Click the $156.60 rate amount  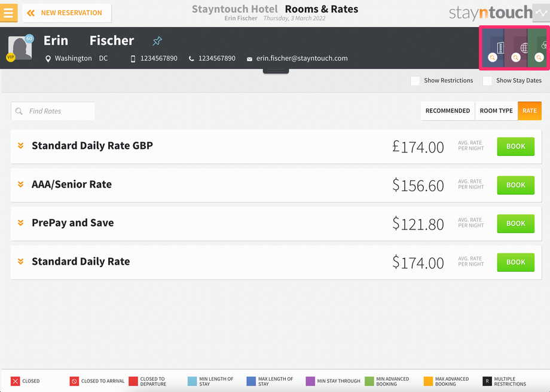tap(418, 185)
